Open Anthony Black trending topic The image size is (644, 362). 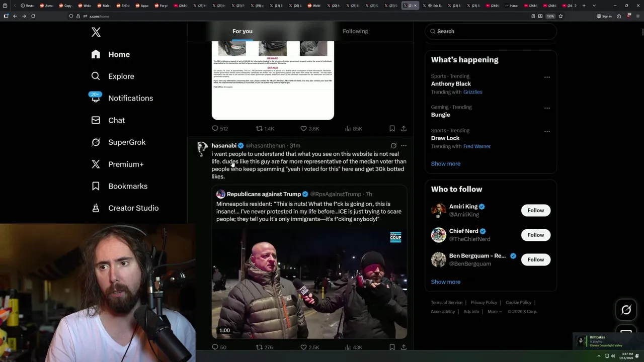click(x=451, y=84)
